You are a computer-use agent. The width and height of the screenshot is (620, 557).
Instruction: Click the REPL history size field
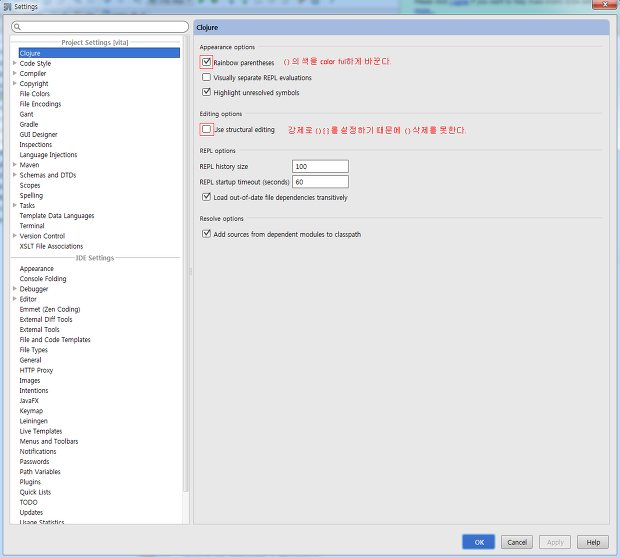click(320, 166)
